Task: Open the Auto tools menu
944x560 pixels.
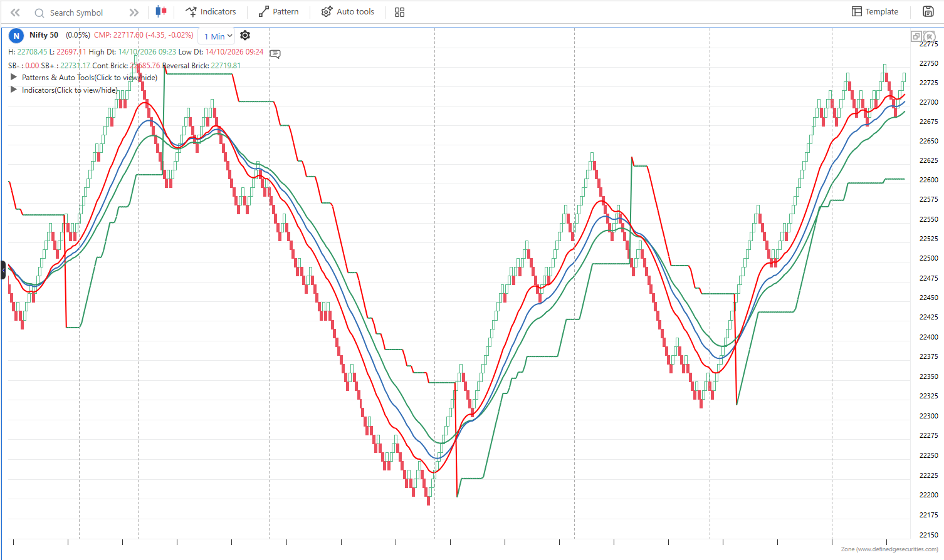Action: (x=348, y=12)
